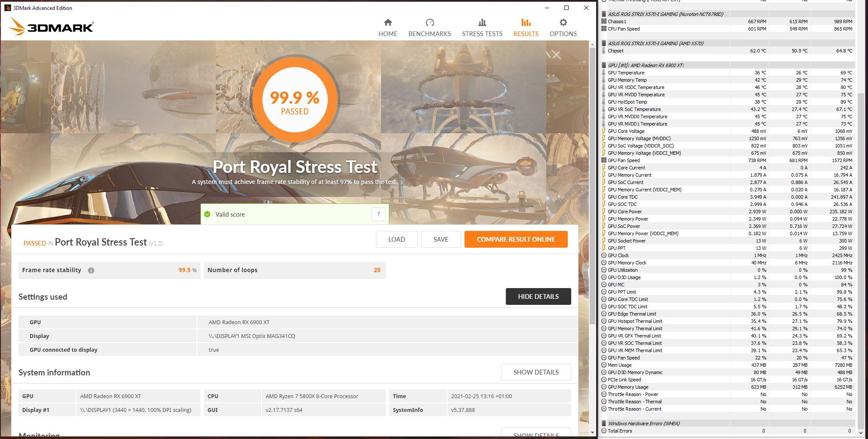
Task: Click the 3DMark title bar app icon
Action: (7, 8)
